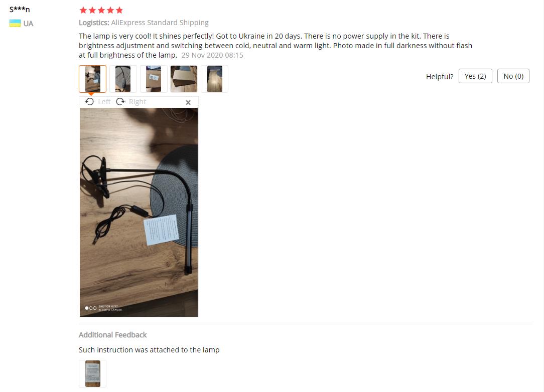This screenshot has height=392, width=544.
Task: Close the enlarged photo preview
Action: (x=188, y=102)
